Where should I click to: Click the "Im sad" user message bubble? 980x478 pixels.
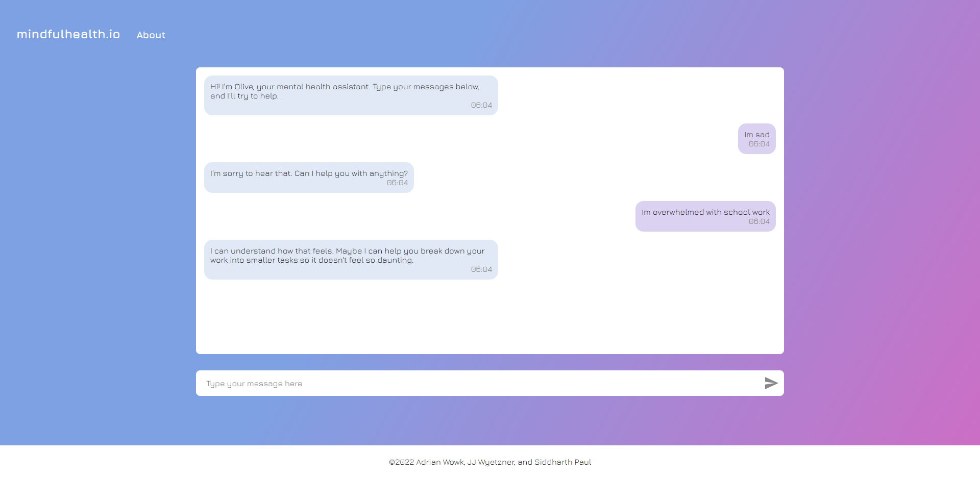(x=757, y=139)
